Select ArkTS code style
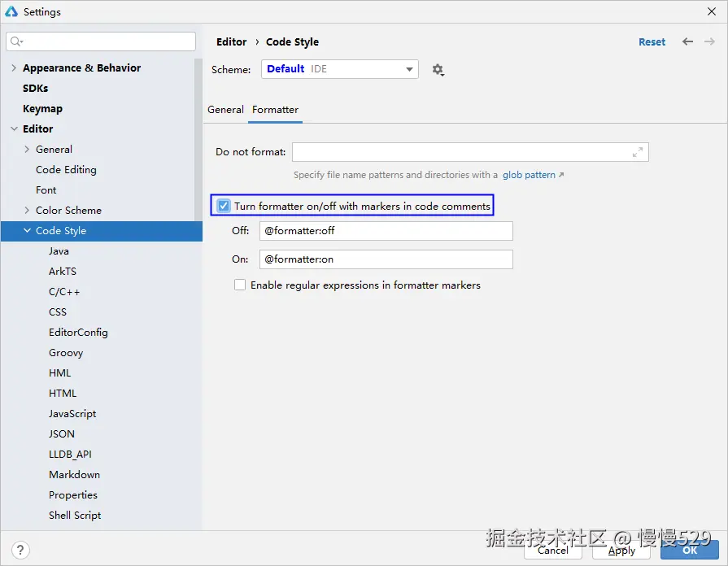728x566 pixels. coord(62,271)
